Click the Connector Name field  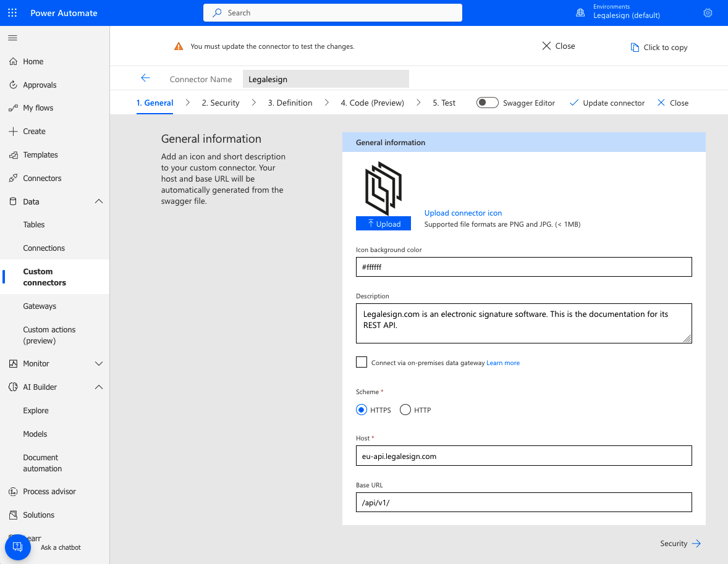tap(326, 79)
